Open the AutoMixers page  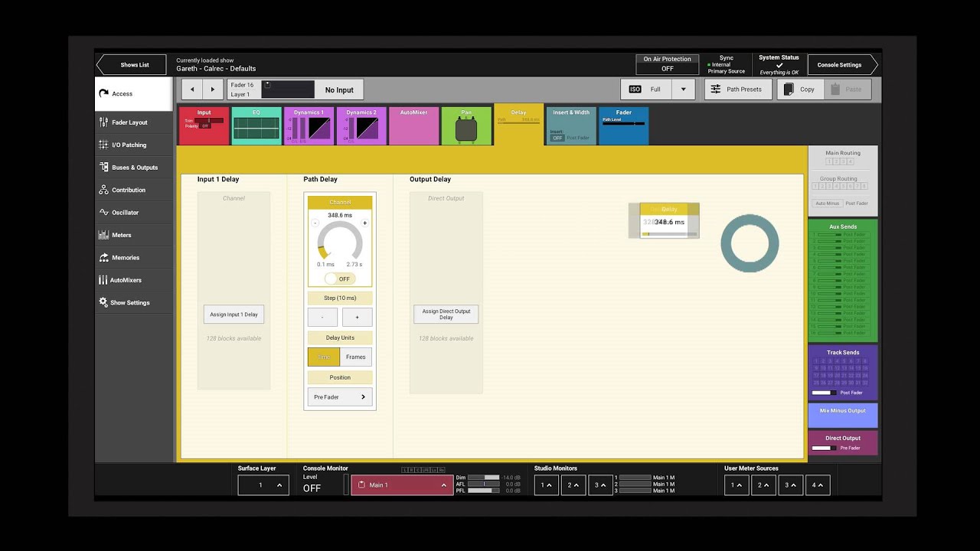134,280
